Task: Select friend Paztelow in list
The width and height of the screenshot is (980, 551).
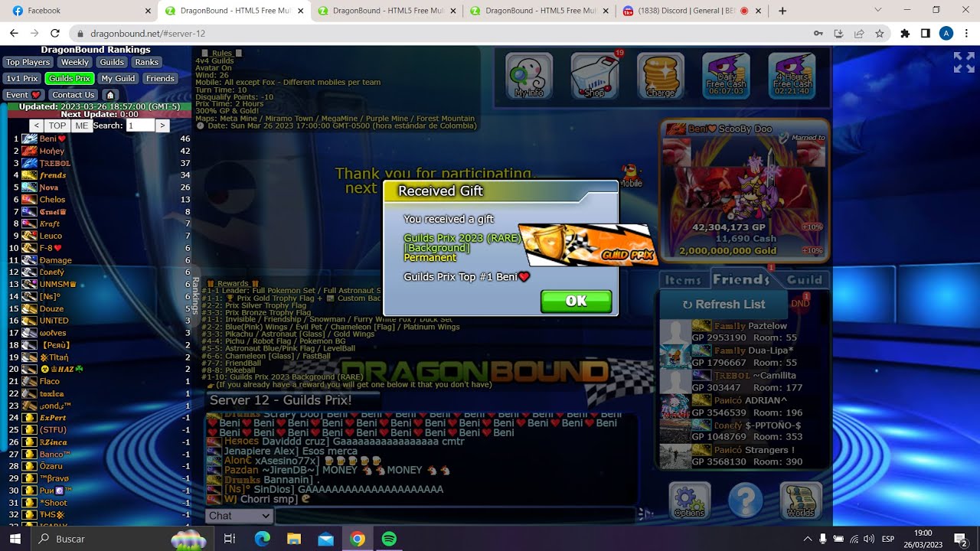Action: 744,331
